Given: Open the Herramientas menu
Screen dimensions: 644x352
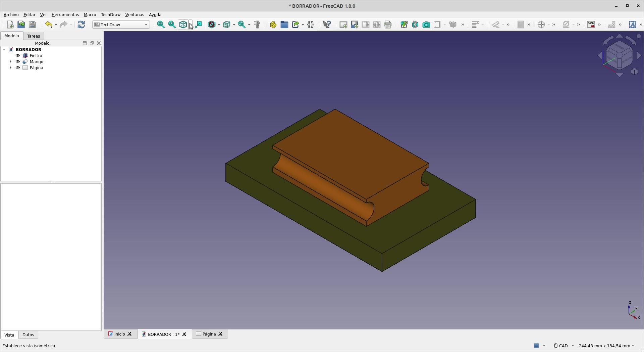Looking at the screenshot, I should 65,15.
